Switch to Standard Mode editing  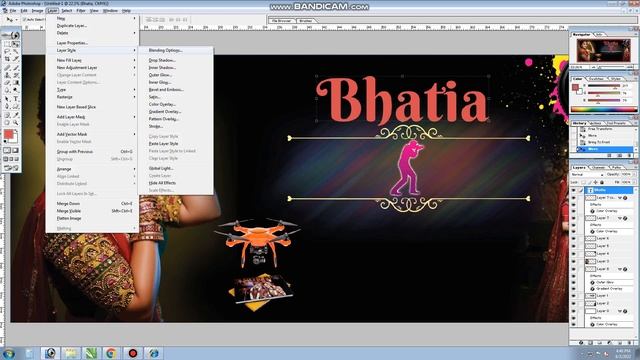(x=7, y=150)
